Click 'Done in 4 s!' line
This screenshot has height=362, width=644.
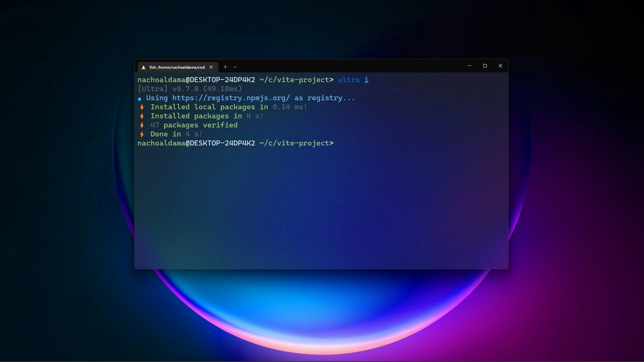[176, 134]
